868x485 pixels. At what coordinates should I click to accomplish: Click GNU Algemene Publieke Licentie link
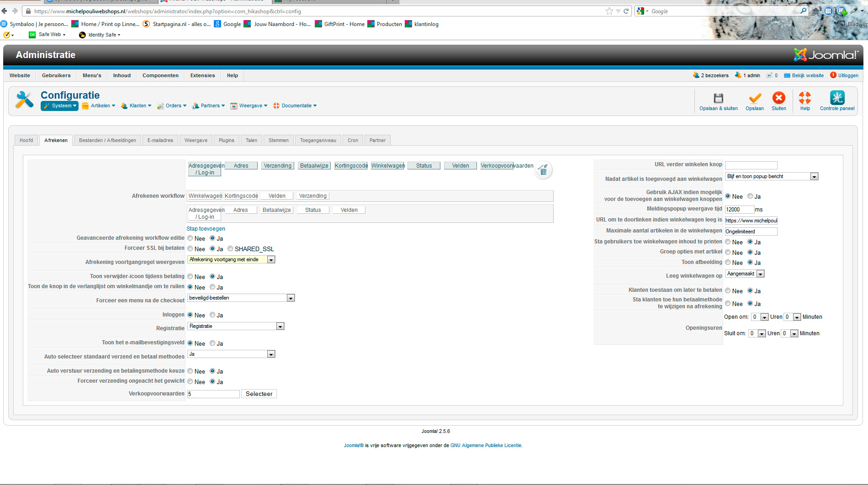tap(486, 445)
